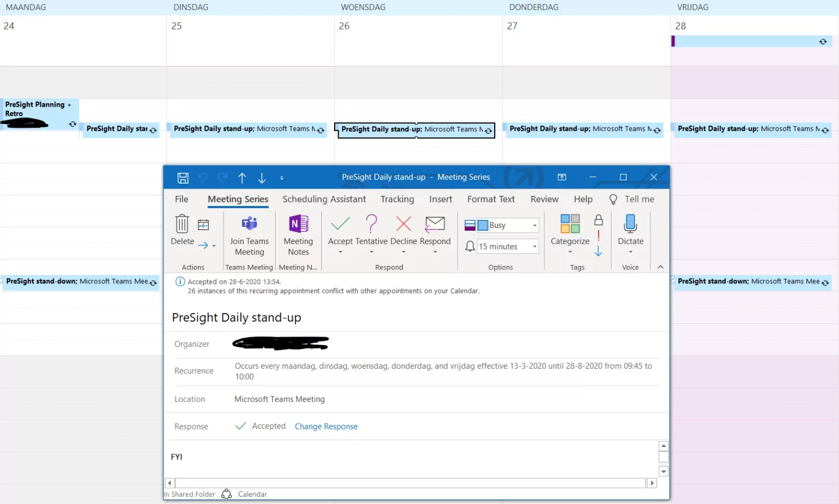839x504 pixels.
Task: Click the reminder bell icon
Action: coord(470,246)
